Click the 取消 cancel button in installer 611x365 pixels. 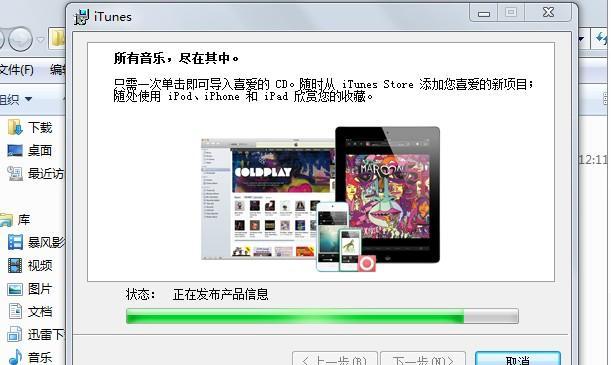518,358
